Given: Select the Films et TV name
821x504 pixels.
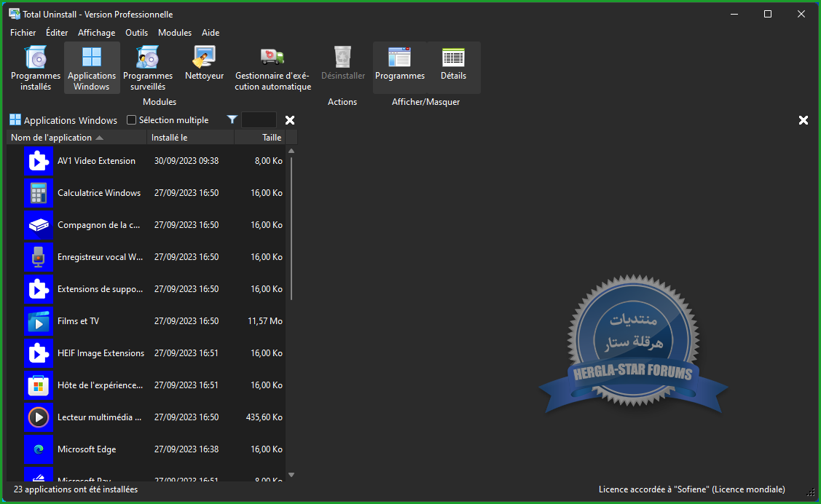Looking at the screenshot, I should (78, 321).
